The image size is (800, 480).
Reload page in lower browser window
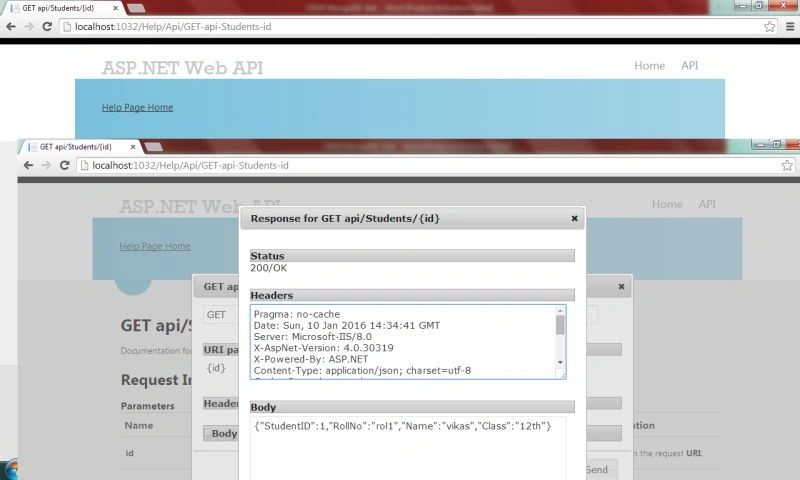point(64,165)
